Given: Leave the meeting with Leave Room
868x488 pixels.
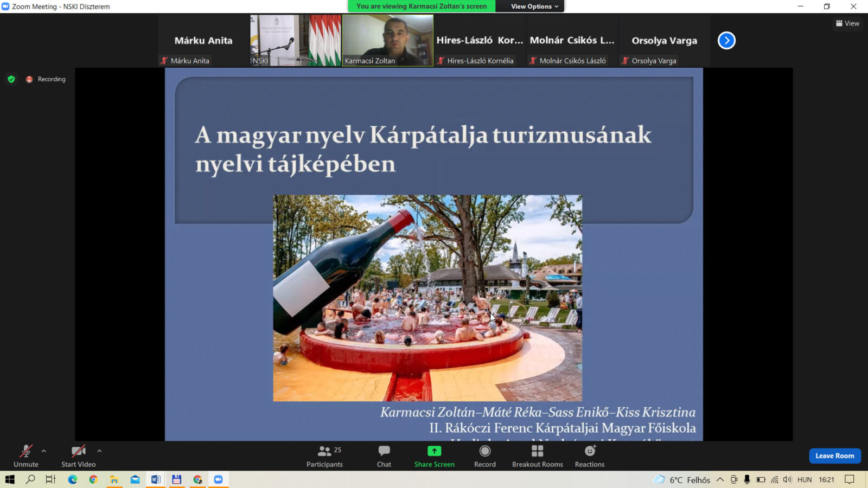Looking at the screenshot, I should click(834, 456).
